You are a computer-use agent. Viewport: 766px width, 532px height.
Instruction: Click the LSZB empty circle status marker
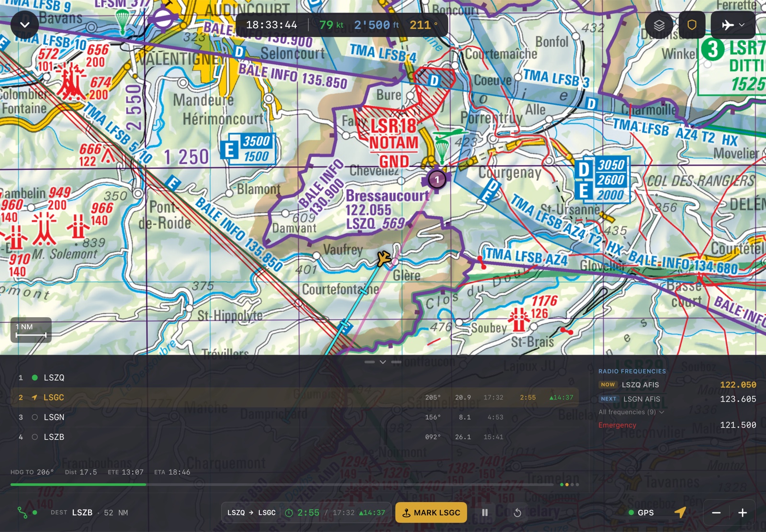(x=35, y=437)
